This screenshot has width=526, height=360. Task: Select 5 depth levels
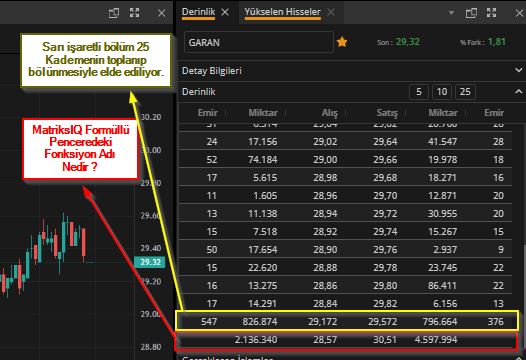click(x=419, y=92)
